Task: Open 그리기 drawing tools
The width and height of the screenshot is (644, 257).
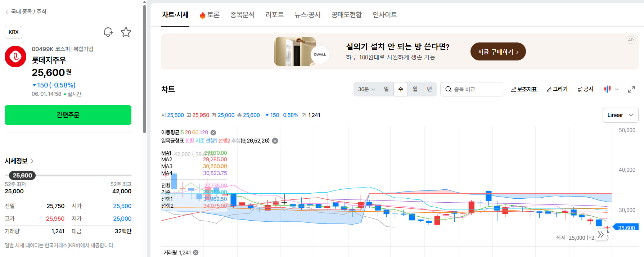Action: pyautogui.click(x=557, y=89)
